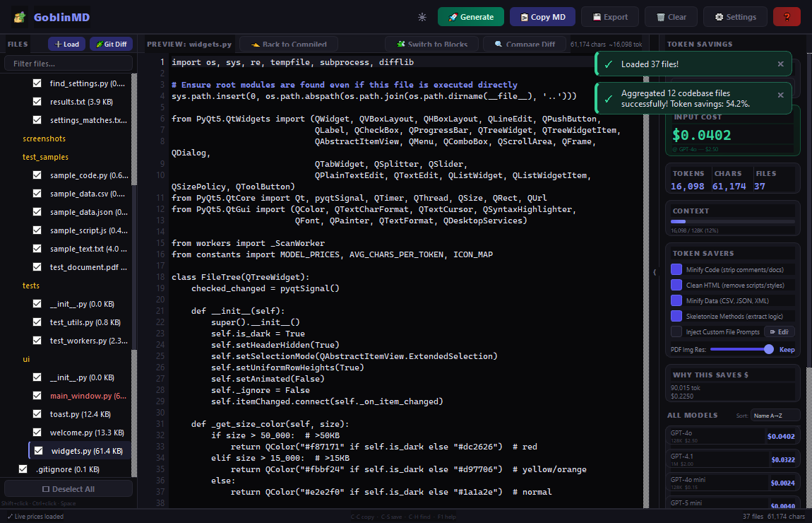Select the GPT-4.1 model row
This screenshot has height=523, width=812.
733,460
